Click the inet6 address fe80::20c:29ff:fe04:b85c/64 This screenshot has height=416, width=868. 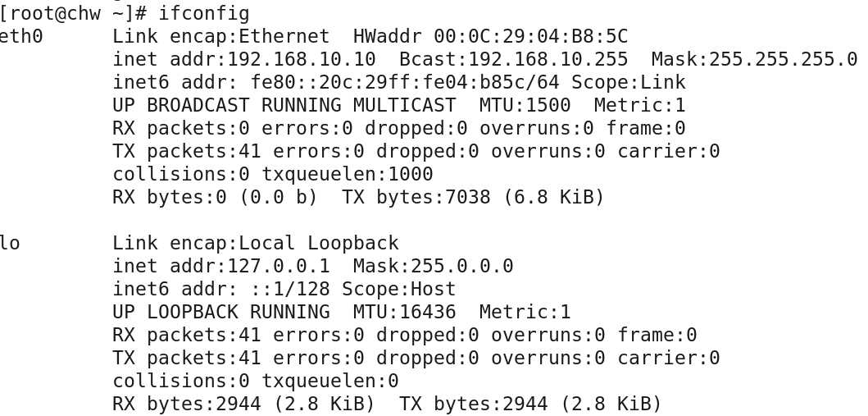point(405,82)
